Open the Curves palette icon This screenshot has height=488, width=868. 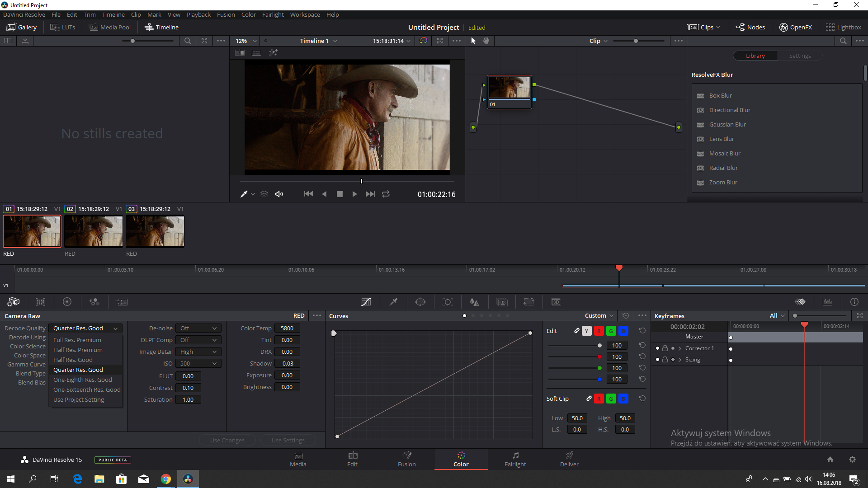[366, 302]
